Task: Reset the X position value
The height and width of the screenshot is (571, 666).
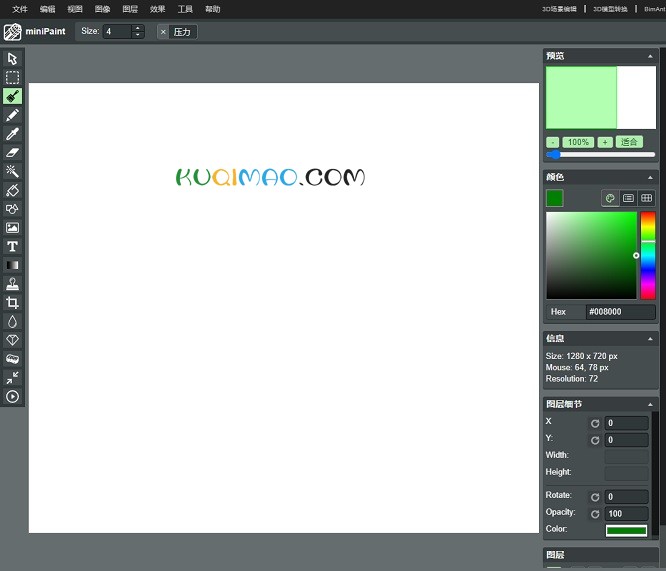Action: 595,423
